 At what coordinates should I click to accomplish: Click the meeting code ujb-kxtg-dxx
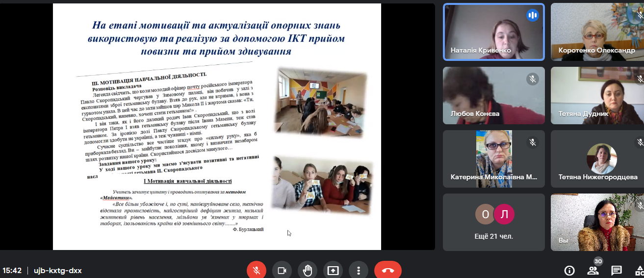click(x=57, y=271)
